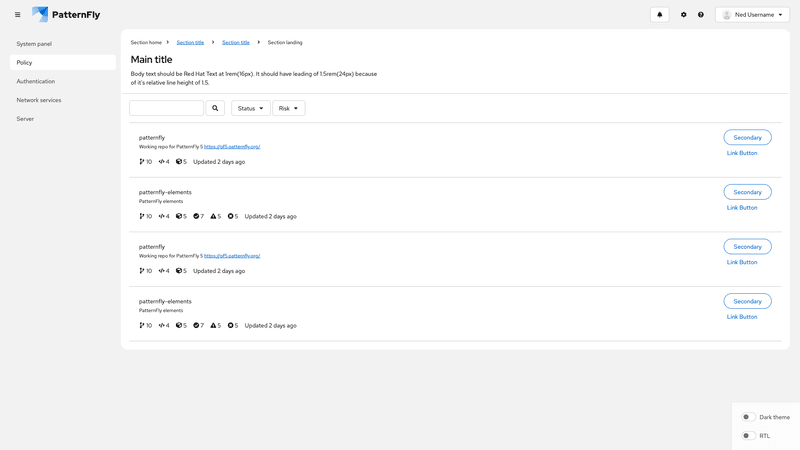800x450 pixels.
Task: Open the hamburger navigation menu
Action: [x=17, y=15]
